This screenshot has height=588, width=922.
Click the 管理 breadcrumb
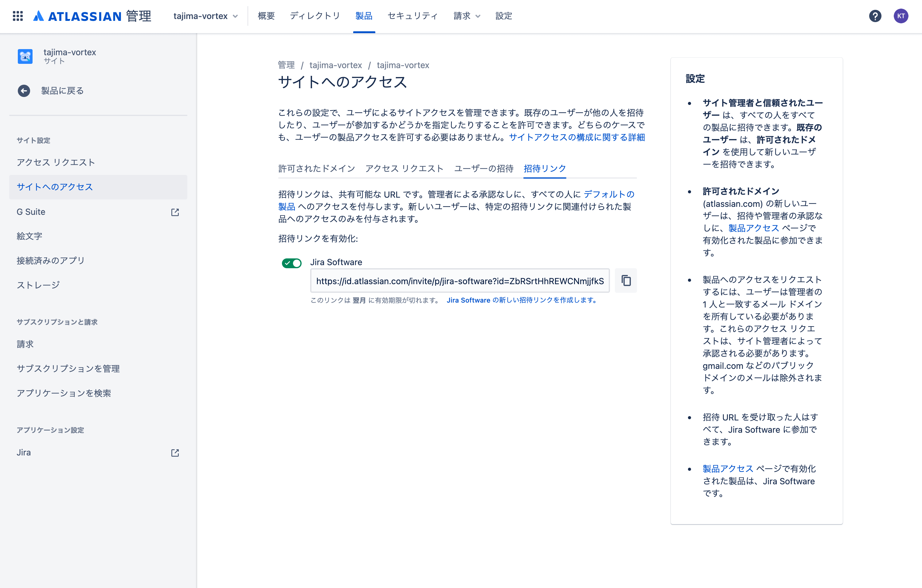[286, 65]
